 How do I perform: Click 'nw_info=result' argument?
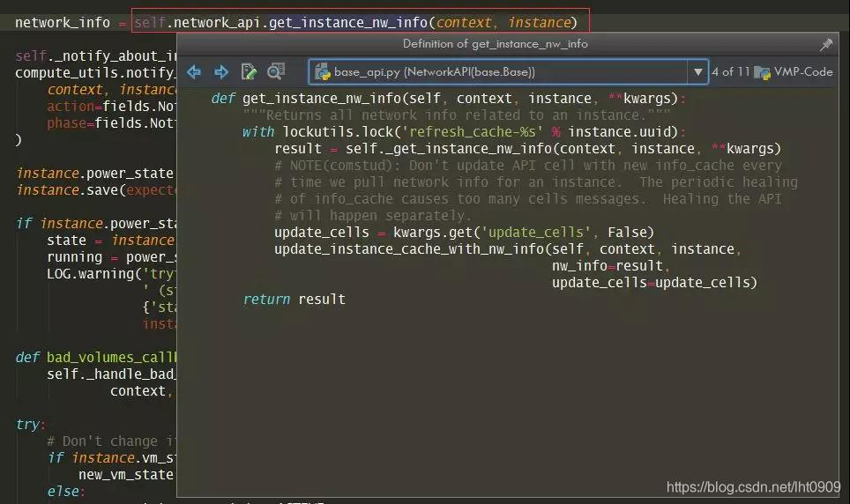coord(608,265)
